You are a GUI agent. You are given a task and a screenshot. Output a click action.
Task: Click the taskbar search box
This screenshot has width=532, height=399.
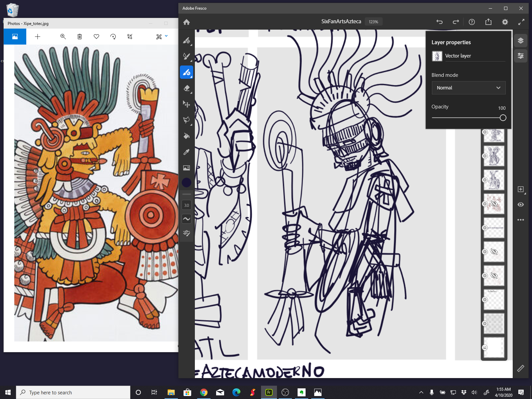point(73,392)
